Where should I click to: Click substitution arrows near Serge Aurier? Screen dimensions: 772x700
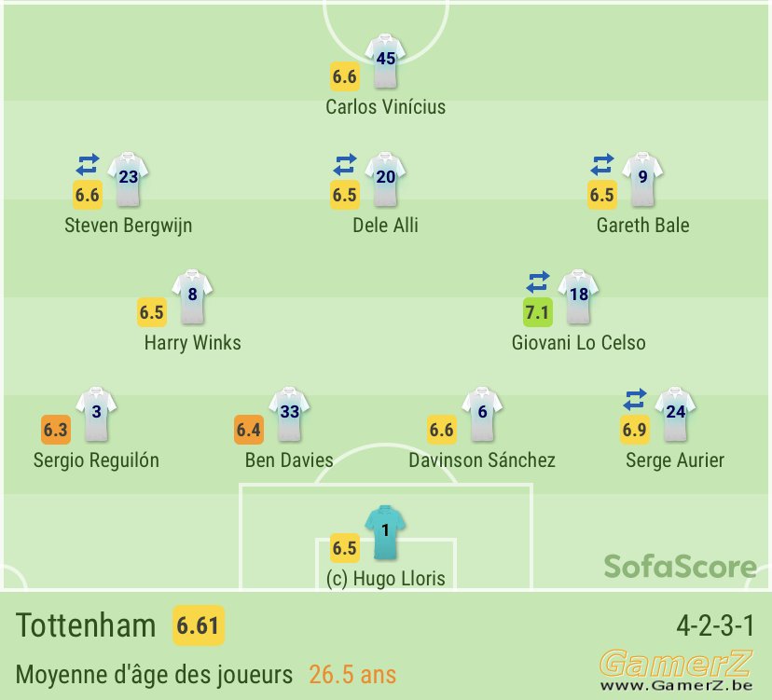click(x=635, y=399)
